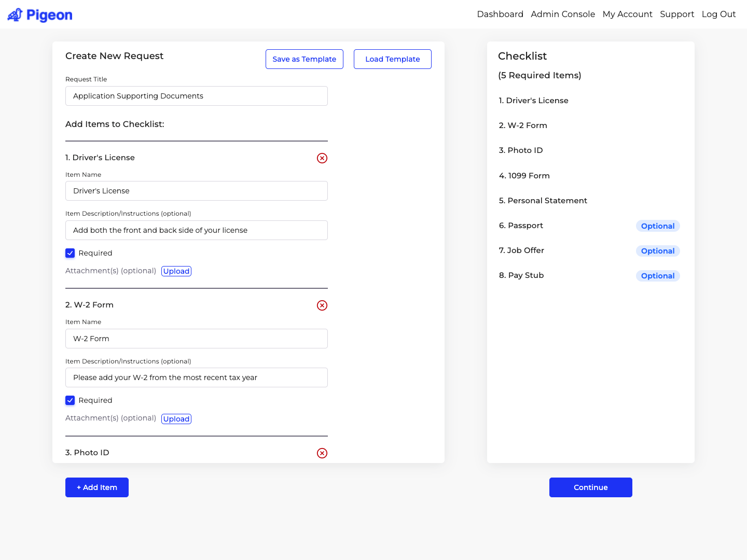Uncheck Required for Driver's License
Image resolution: width=747 pixels, height=560 pixels.
coord(70,253)
